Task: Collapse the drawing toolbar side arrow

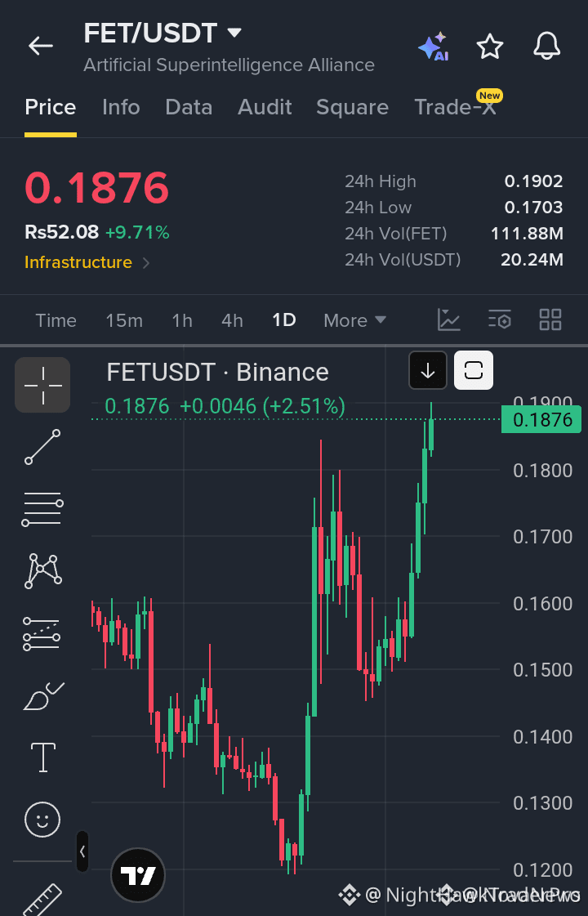Action: point(82,851)
